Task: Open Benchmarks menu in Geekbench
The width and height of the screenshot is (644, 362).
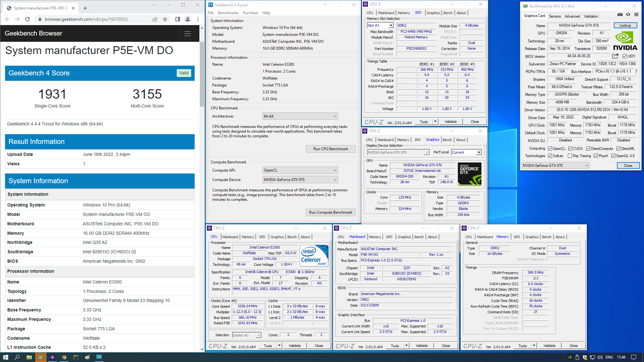Action: tap(228, 13)
